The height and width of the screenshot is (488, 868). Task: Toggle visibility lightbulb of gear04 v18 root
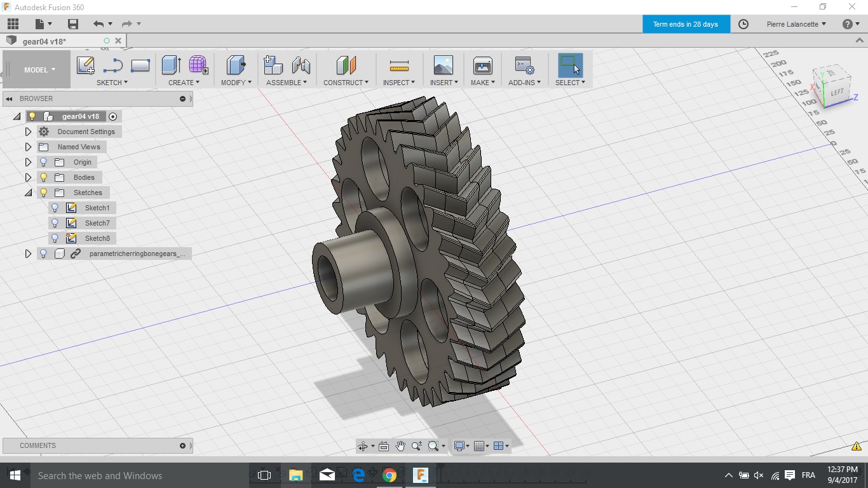[x=32, y=116]
